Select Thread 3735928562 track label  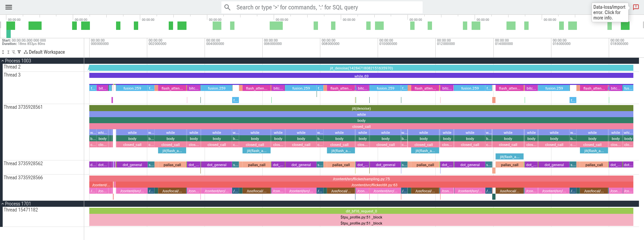pos(23,163)
